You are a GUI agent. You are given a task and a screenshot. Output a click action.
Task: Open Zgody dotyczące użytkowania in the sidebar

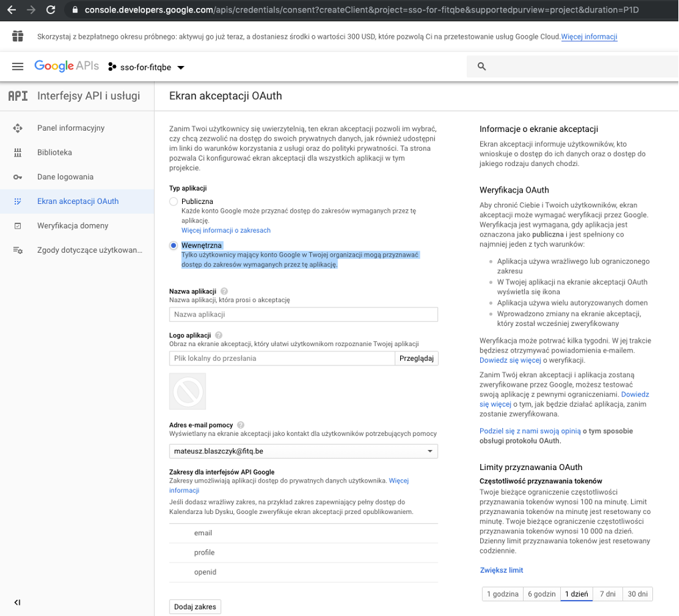77,250
